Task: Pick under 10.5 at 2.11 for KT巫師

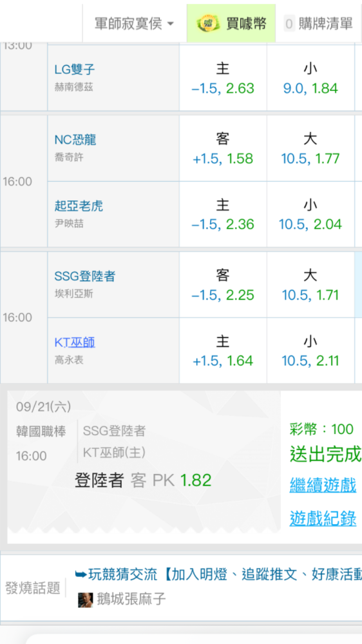Action: (x=310, y=350)
